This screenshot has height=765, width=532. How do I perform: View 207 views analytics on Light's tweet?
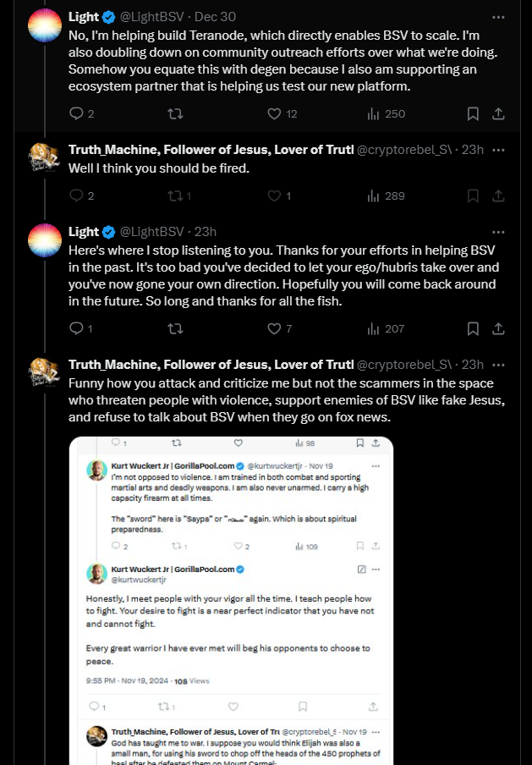tap(386, 328)
